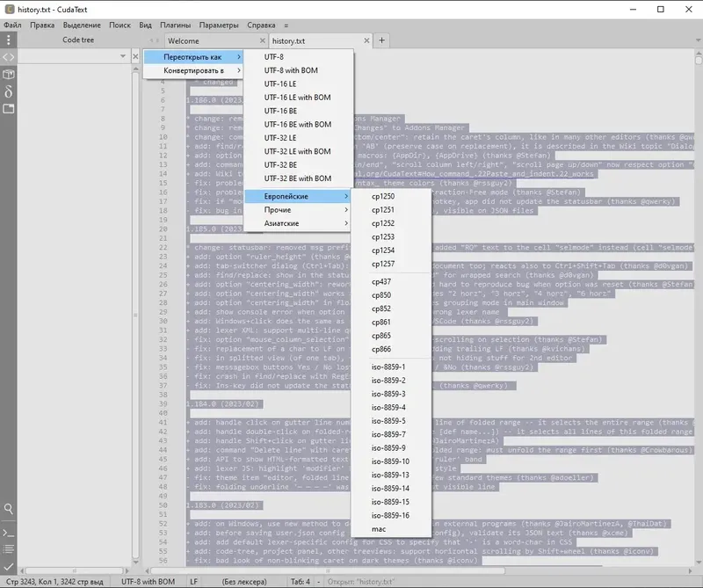Expand the Прочие encodings submenu

tap(297, 209)
